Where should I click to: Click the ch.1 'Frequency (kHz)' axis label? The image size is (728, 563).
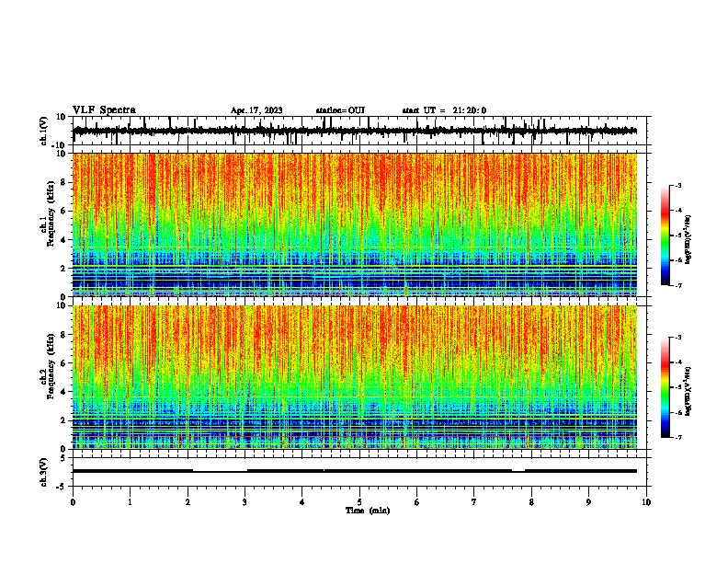point(51,213)
